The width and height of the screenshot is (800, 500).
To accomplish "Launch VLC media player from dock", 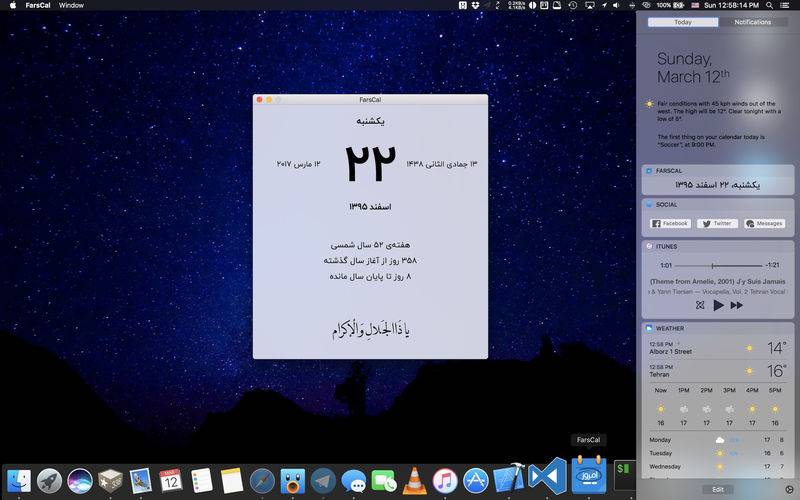I will pos(413,481).
